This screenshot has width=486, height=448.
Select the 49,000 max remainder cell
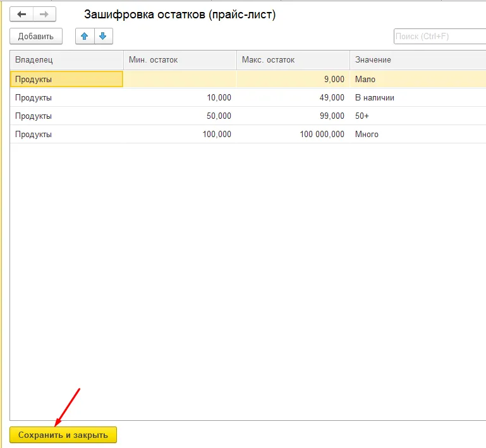coord(293,97)
